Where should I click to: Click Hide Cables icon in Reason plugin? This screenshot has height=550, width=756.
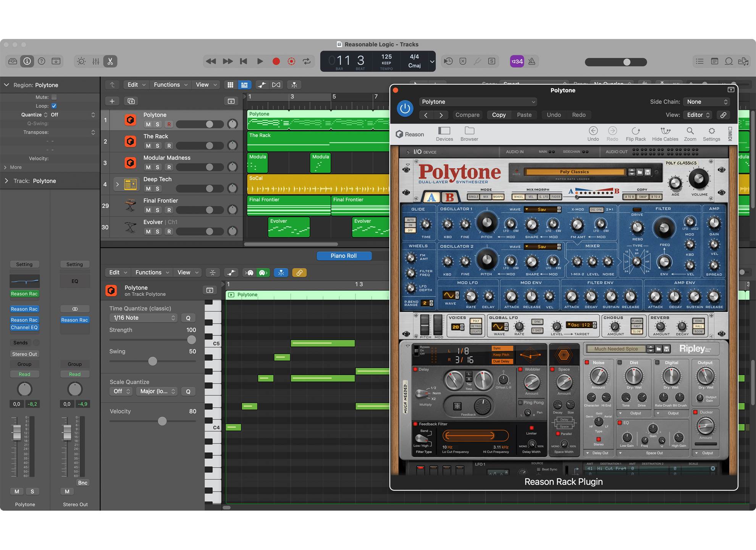(x=665, y=134)
